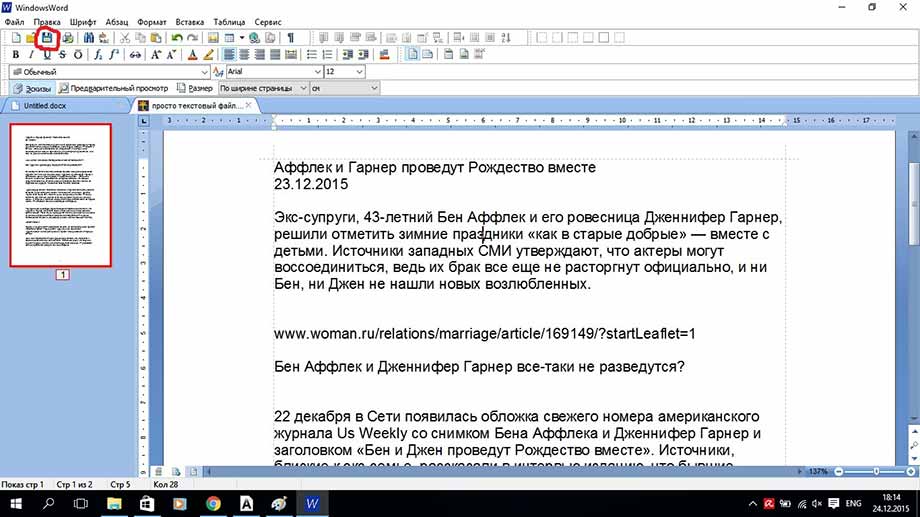920x517 pixels.
Task: Open Find with the binoculars icon
Action: (89, 38)
